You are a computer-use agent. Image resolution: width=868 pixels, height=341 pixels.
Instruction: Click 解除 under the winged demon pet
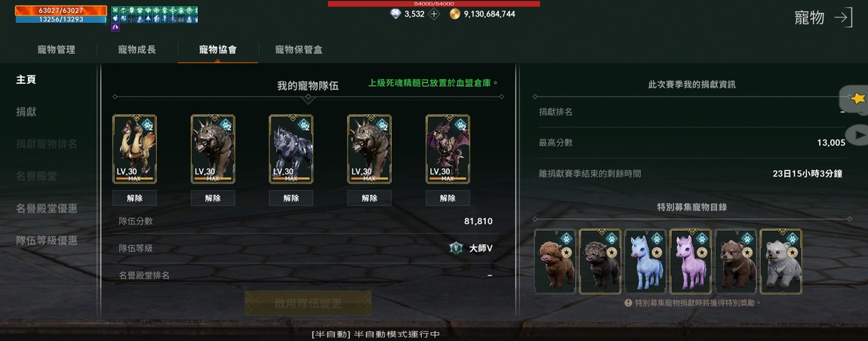pyautogui.click(x=448, y=198)
